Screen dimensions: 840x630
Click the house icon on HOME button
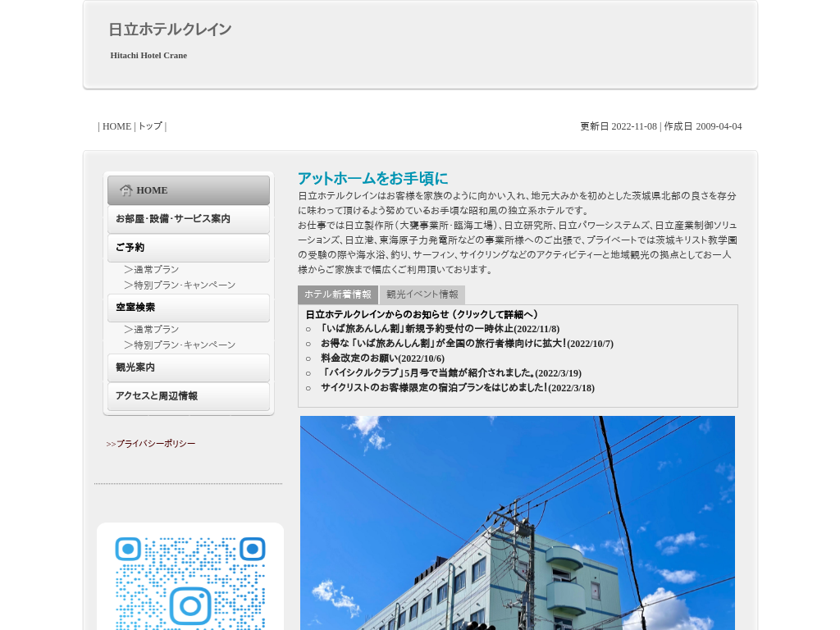tap(126, 190)
